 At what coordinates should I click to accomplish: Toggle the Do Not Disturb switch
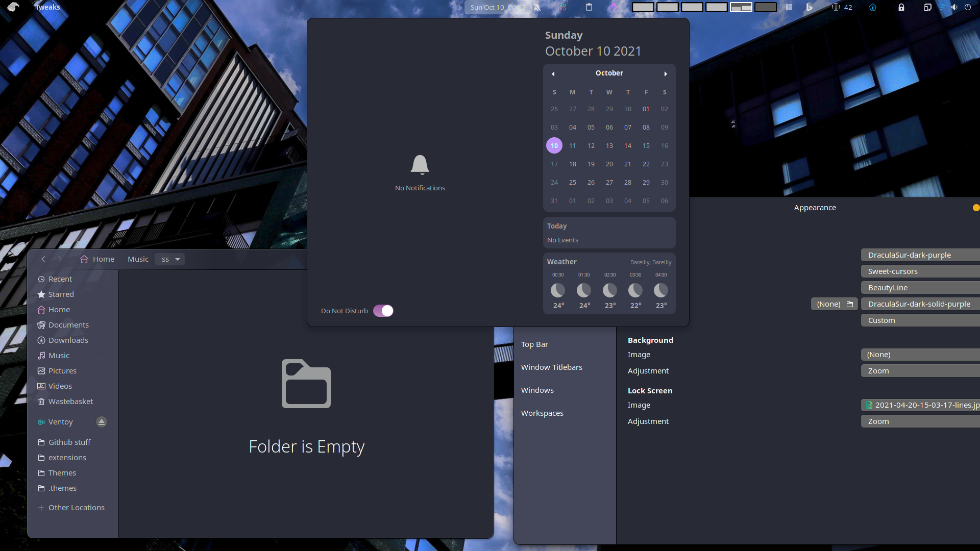coord(383,311)
